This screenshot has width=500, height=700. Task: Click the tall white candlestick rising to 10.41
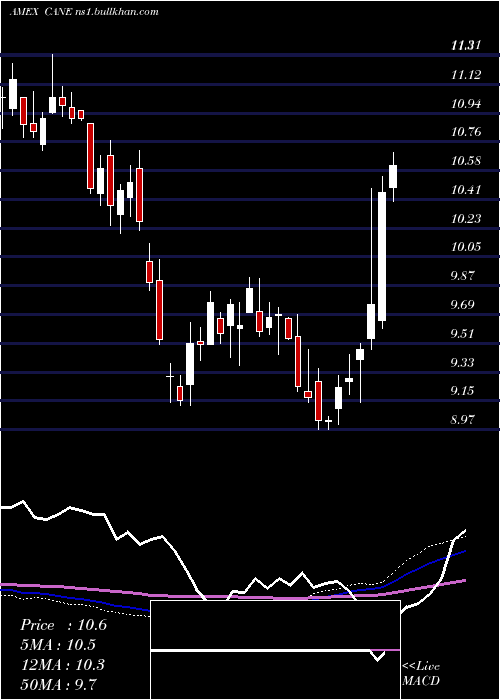(x=382, y=256)
